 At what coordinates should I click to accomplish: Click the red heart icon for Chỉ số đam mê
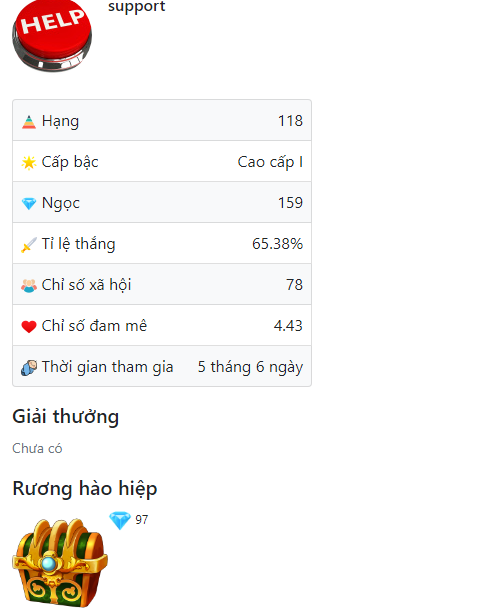(29, 326)
